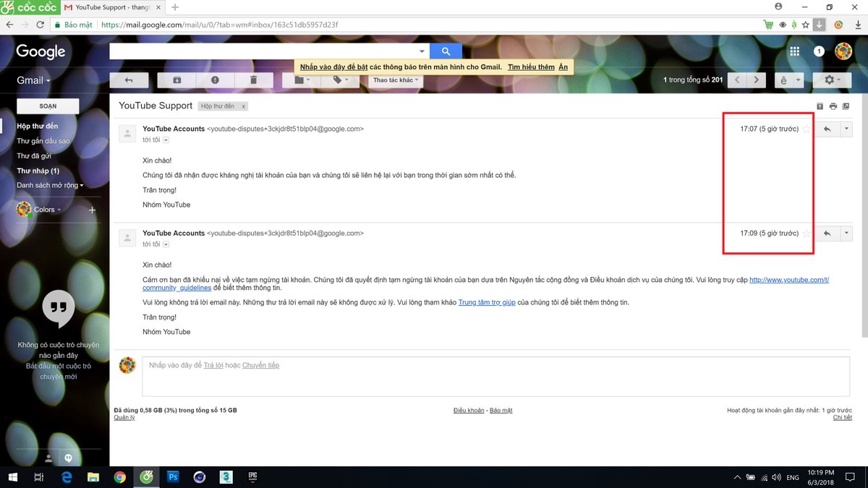Focus the Gmail search input field
Screen dimensions: 868x488
[x=263, y=51]
